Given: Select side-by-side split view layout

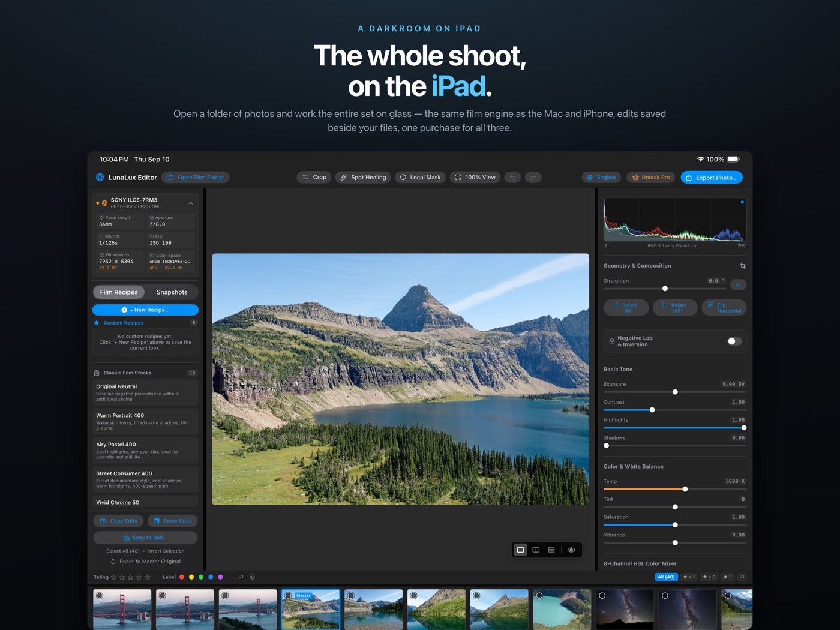Looking at the screenshot, I should tap(536, 550).
